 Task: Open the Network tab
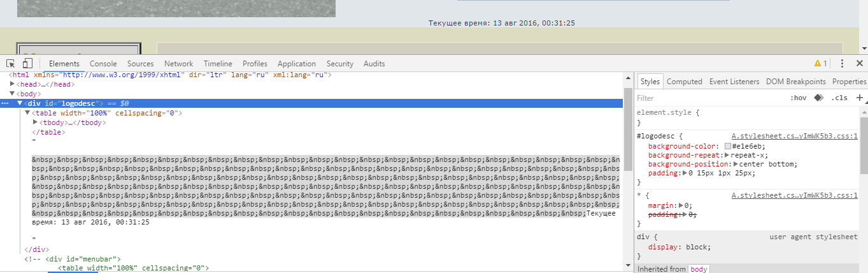coord(178,64)
